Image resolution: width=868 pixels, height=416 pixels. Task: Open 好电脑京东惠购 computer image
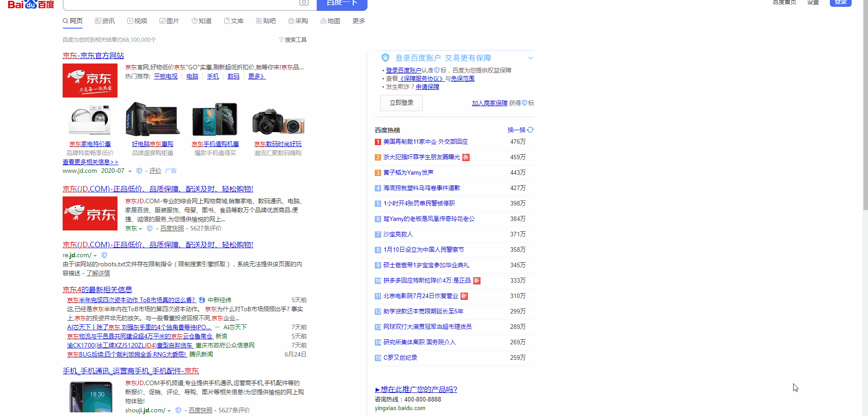152,119
